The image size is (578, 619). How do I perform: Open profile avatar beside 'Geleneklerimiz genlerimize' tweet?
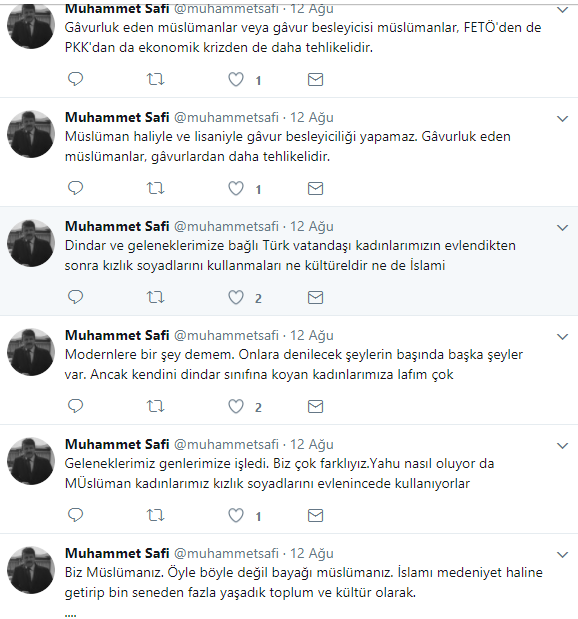31,461
